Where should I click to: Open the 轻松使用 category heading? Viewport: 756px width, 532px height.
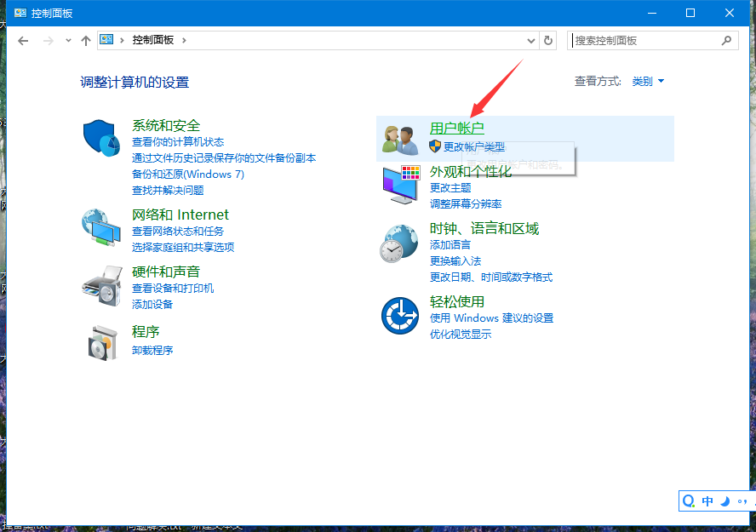click(457, 301)
